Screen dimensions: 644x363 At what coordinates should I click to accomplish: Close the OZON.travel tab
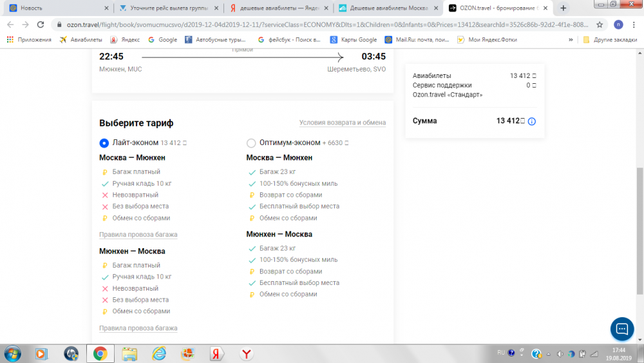545,8
